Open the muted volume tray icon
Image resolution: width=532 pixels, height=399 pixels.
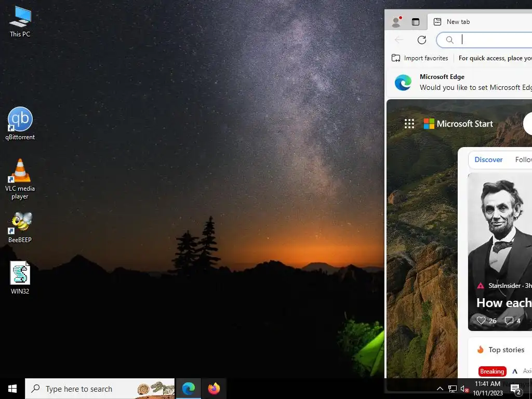[x=464, y=389]
